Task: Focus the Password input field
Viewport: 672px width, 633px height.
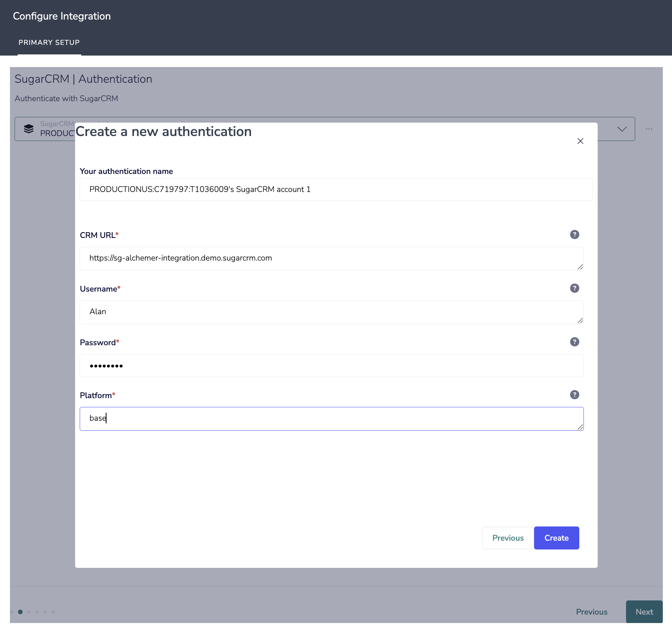Action: coord(331,366)
